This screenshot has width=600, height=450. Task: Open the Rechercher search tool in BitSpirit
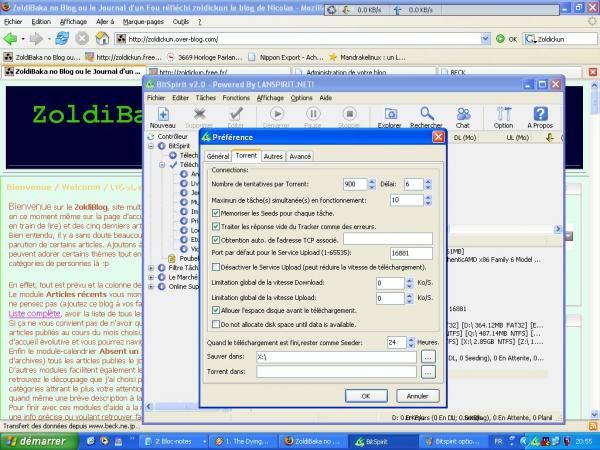tap(426, 117)
